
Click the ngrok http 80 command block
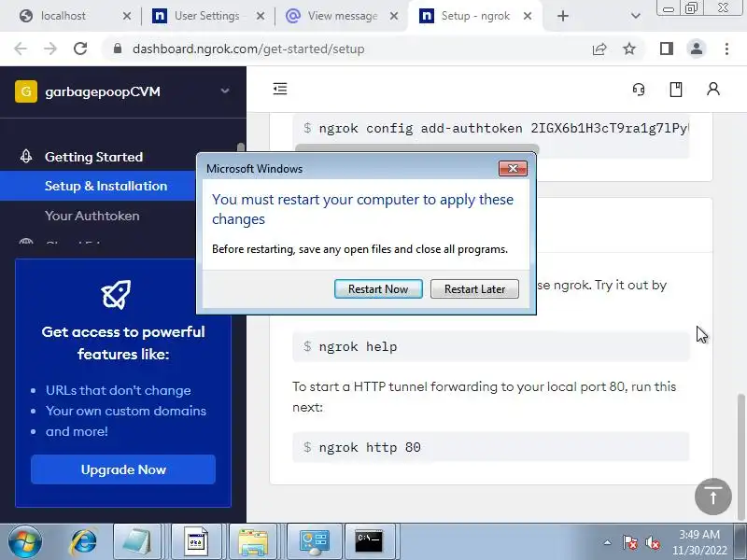[491, 447]
